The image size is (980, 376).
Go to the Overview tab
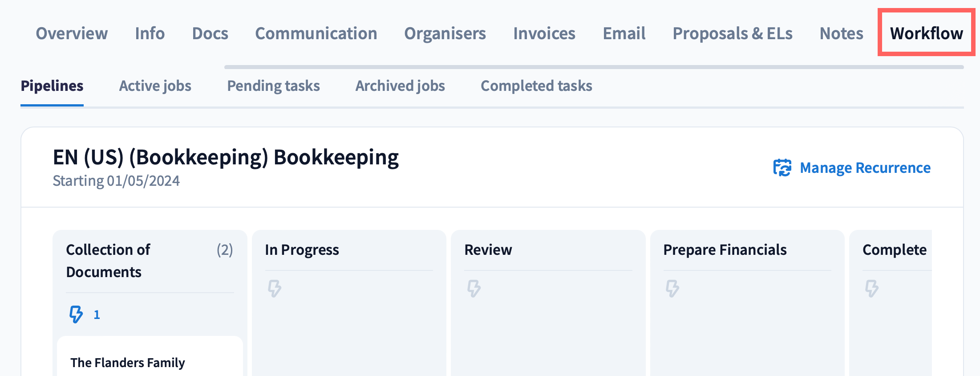pyautogui.click(x=72, y=33)
